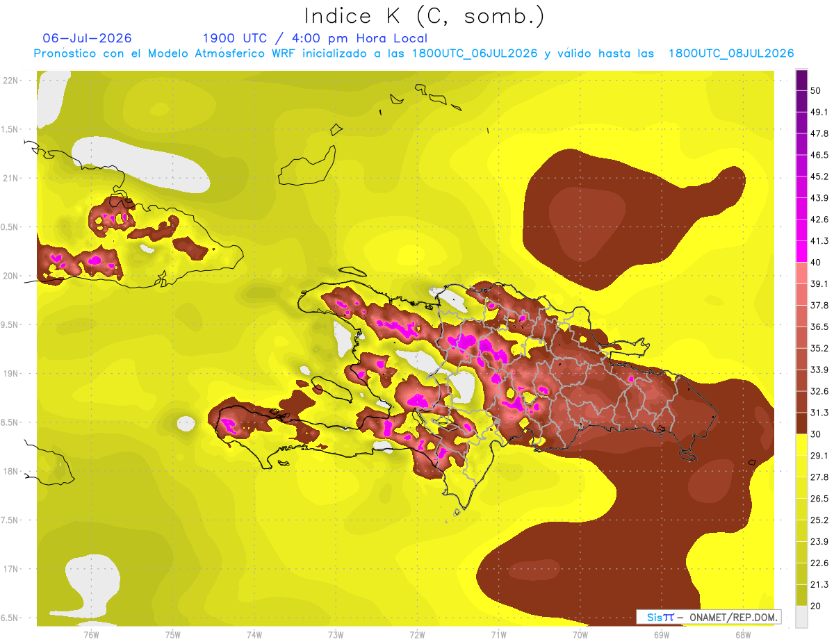Select the dark purple swatch above 50
This screenshot has width=834, height=644.
tap(801, 80)
